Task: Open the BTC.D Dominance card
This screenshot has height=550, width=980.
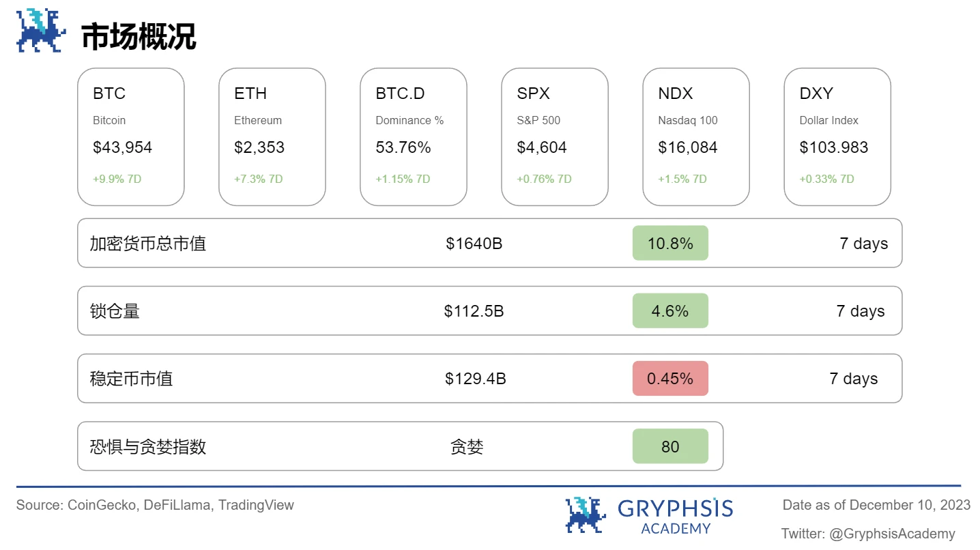Action: click(414, 136)
